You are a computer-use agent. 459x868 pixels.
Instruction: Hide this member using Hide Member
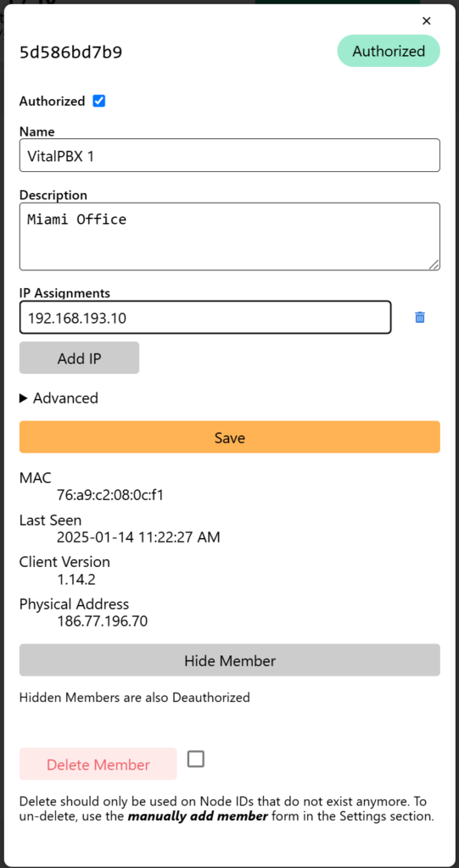229,659
